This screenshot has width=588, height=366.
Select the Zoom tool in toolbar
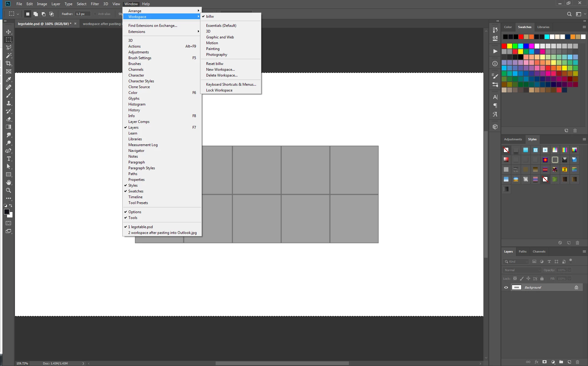pos(9,190)
